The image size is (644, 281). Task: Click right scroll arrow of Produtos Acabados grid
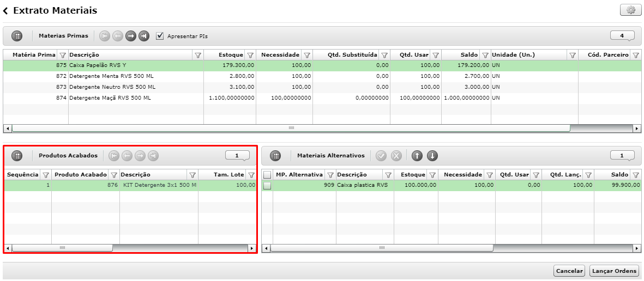tap(252, 248)
